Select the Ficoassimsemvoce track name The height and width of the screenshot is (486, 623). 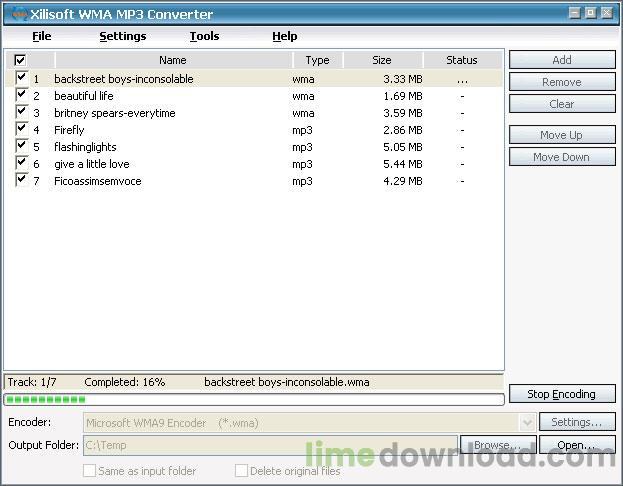tap(98, 182)
